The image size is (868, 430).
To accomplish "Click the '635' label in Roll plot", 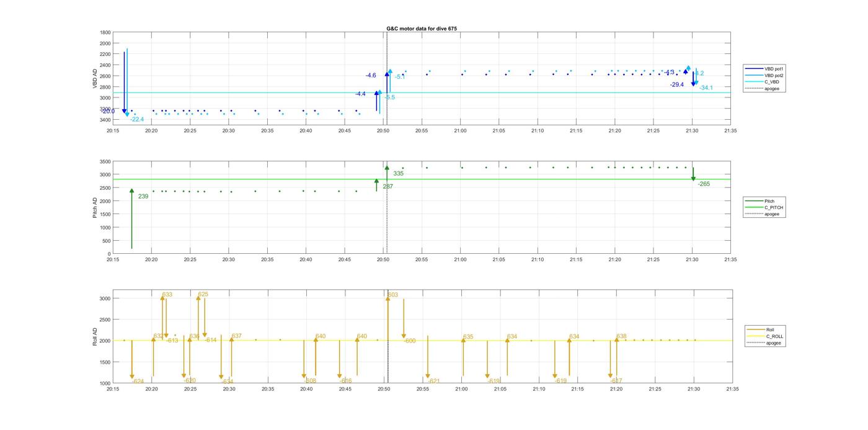I will (x=468, y=337).
